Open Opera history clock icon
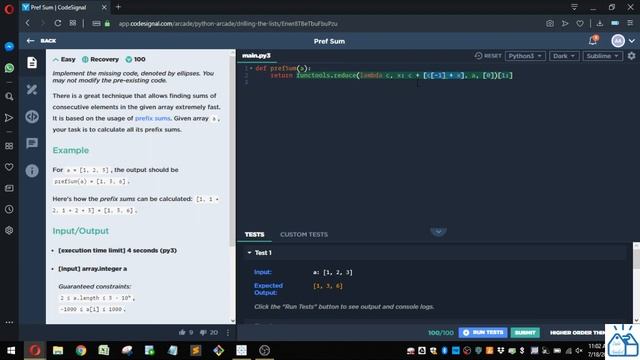This screenshot has height=360, width=640. coord(9,209)
